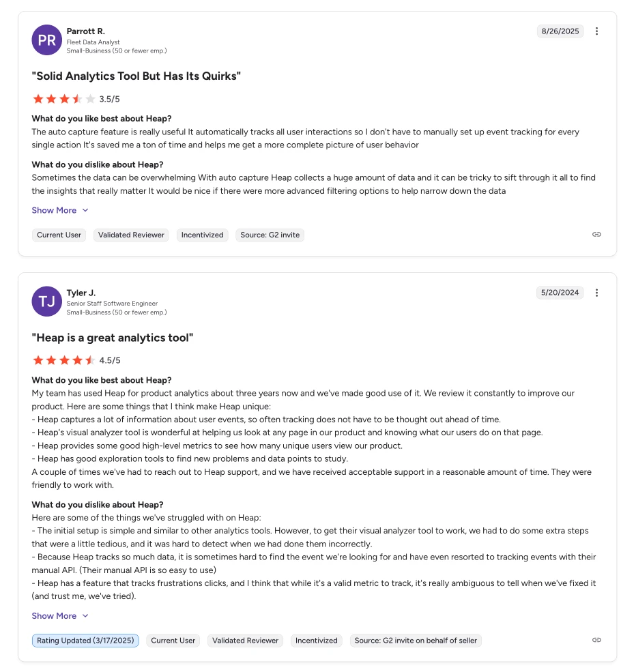Click the Current User badge on Tyler's review
The height and width of the screenshot is (672, 636).
click(173, 640)
